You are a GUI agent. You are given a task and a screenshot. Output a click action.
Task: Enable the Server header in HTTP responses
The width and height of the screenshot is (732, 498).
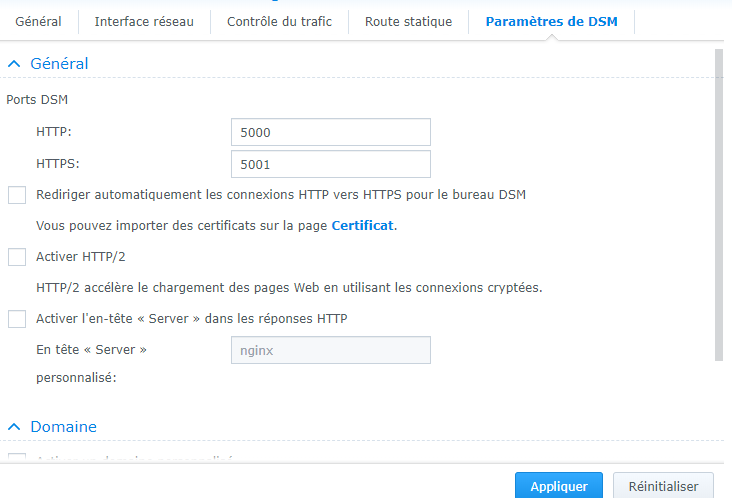[x=17, y=319]
